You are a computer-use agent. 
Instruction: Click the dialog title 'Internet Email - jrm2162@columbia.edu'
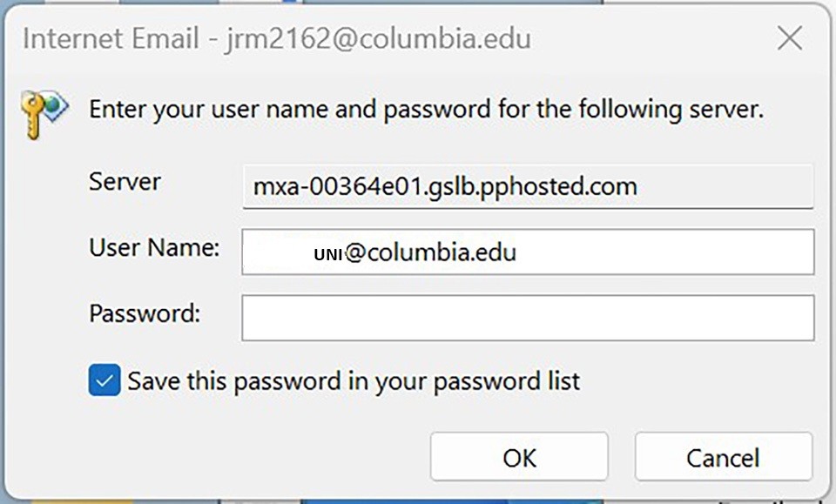[x=277, y=39]
